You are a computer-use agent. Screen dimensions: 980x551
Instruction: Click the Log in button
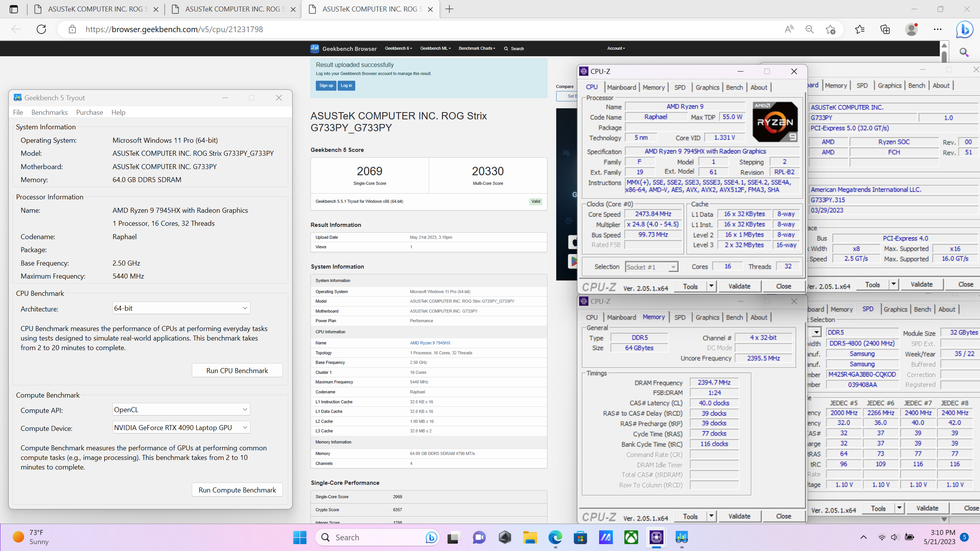346,86
